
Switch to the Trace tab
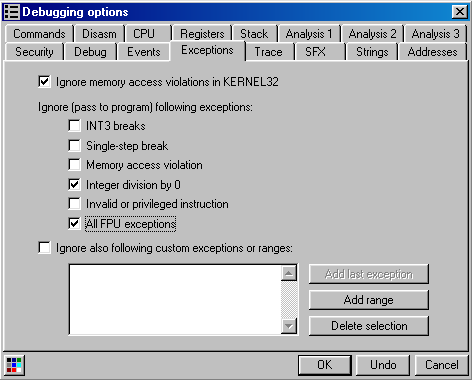tap(269, 52)
